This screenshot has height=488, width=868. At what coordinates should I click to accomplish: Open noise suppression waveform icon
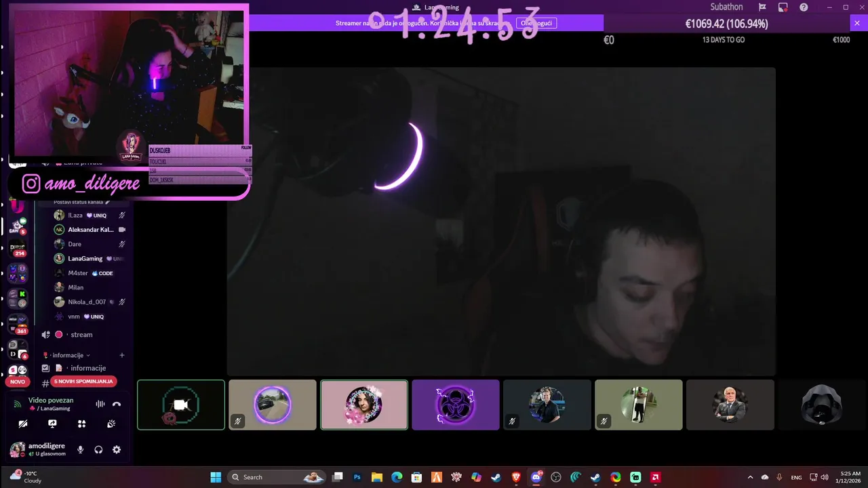point(100,404)
